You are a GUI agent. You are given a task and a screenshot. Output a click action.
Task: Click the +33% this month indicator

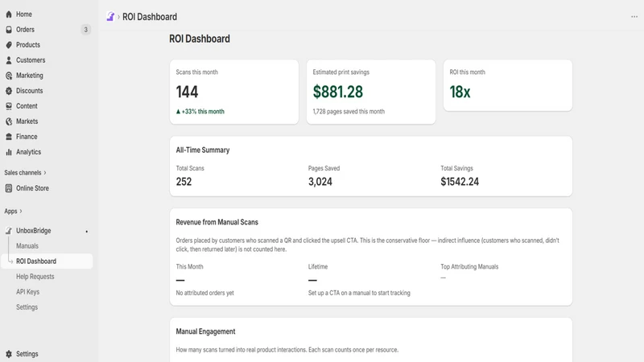click(x=200, y=112)
